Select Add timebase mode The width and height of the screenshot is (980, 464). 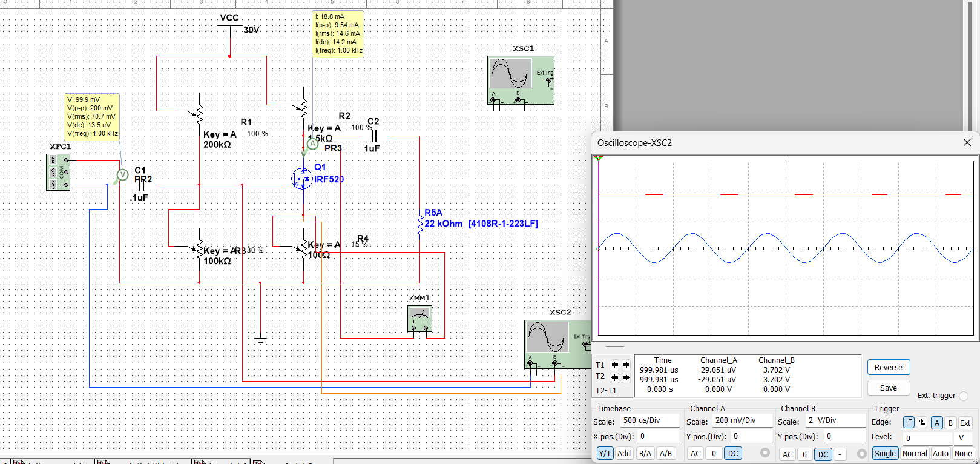pos(624,453)
